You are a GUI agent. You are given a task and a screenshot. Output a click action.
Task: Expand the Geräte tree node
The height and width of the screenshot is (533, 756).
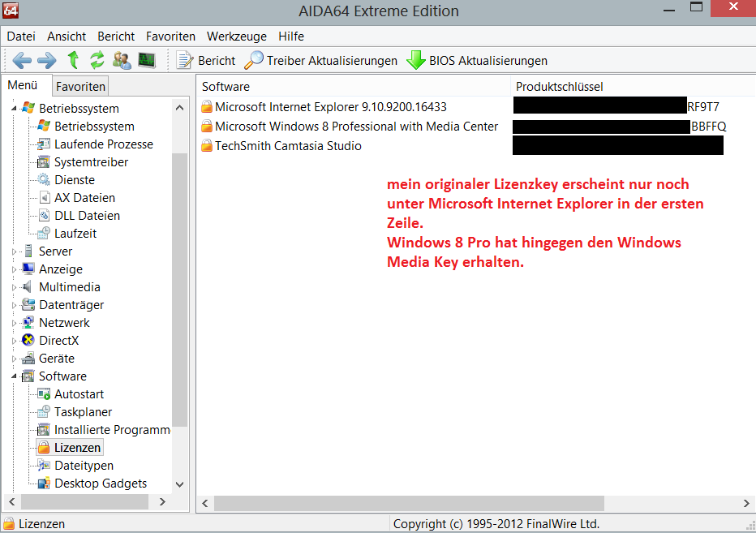click(x=14, y=359)
